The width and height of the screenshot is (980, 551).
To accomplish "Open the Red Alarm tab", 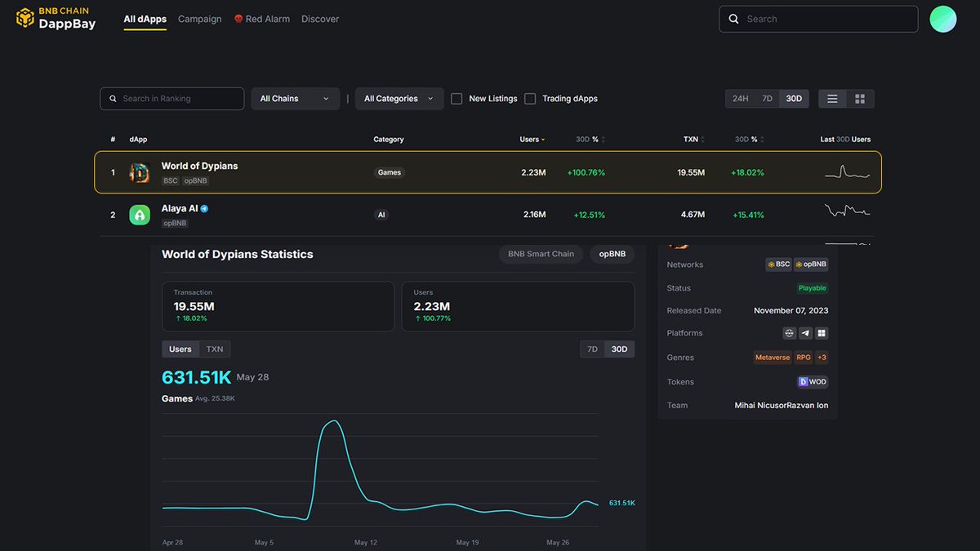I will click(x=261, y=19).
